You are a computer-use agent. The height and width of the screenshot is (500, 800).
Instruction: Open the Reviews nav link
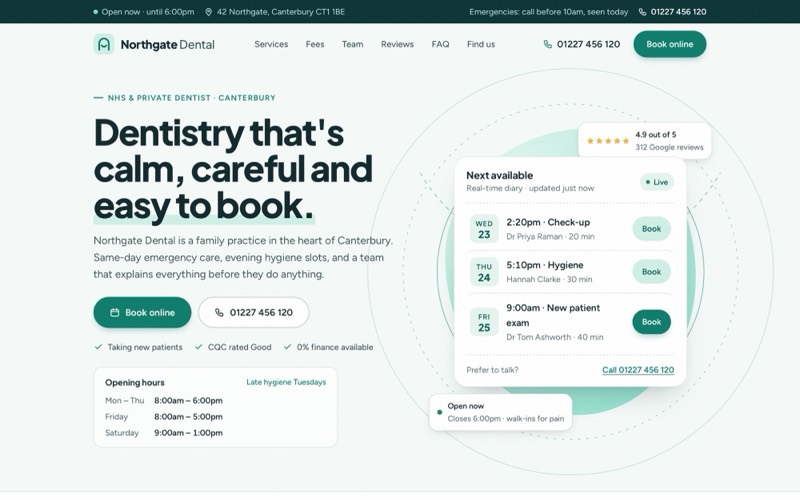pos(397,44)
